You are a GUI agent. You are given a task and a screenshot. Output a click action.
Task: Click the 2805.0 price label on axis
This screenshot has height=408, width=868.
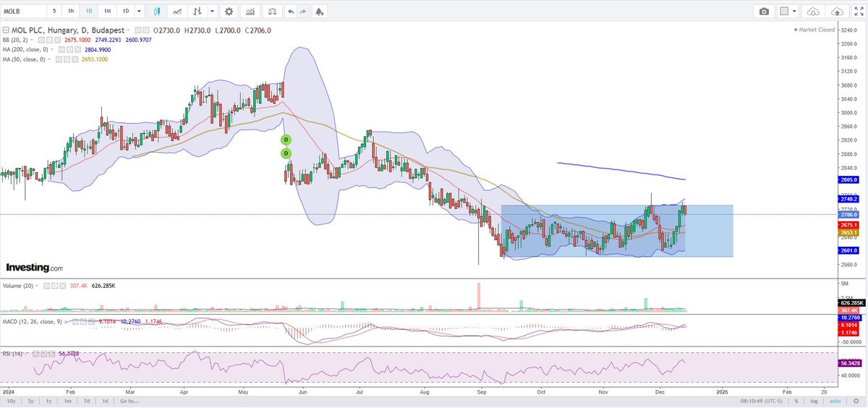click(848, 179)
